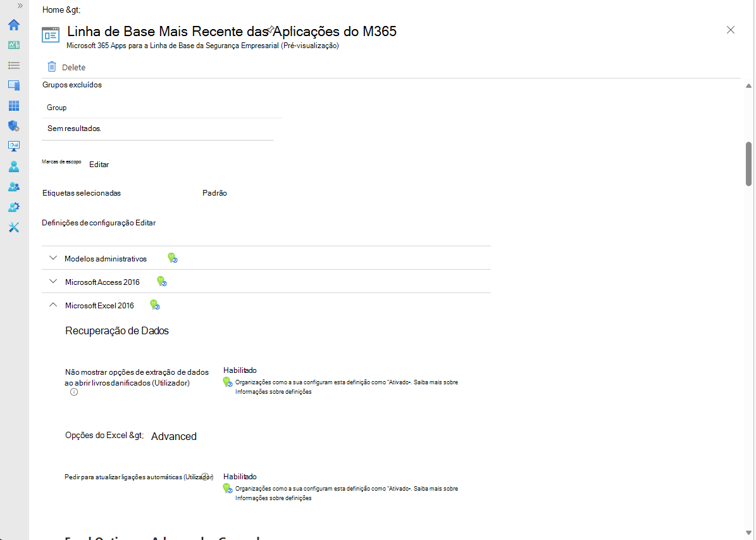Click the Group column header
756x540 pixels.
(56, 108)
